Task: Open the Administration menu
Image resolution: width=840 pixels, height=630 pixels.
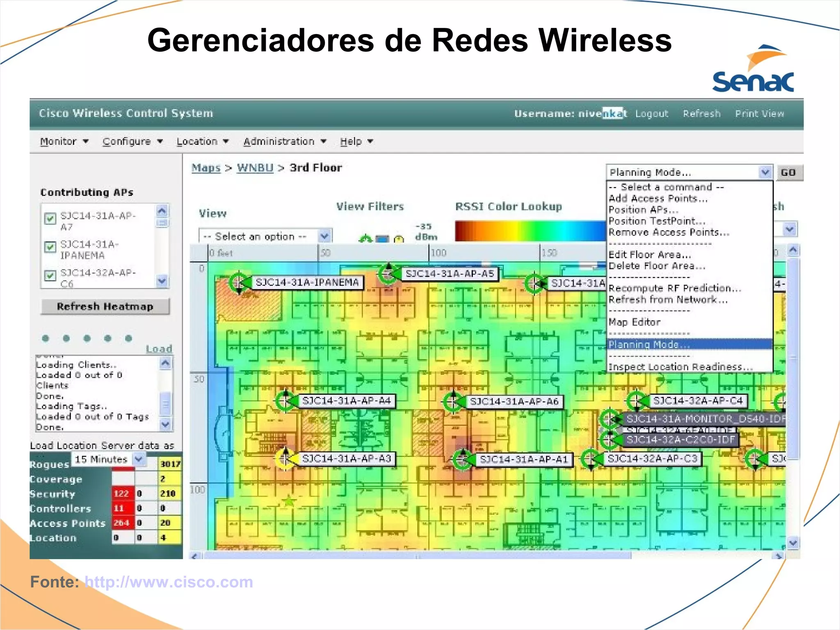Action: [285, 142]
